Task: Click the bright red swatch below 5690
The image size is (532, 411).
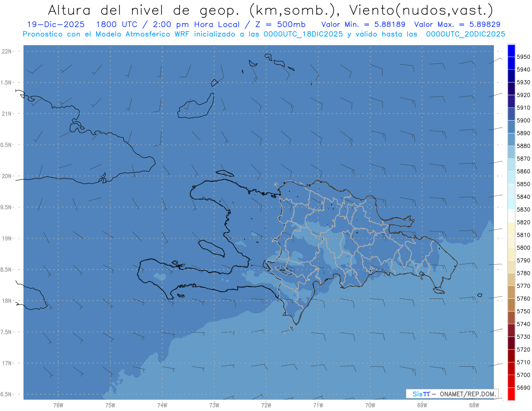Action: click(511, 394)
